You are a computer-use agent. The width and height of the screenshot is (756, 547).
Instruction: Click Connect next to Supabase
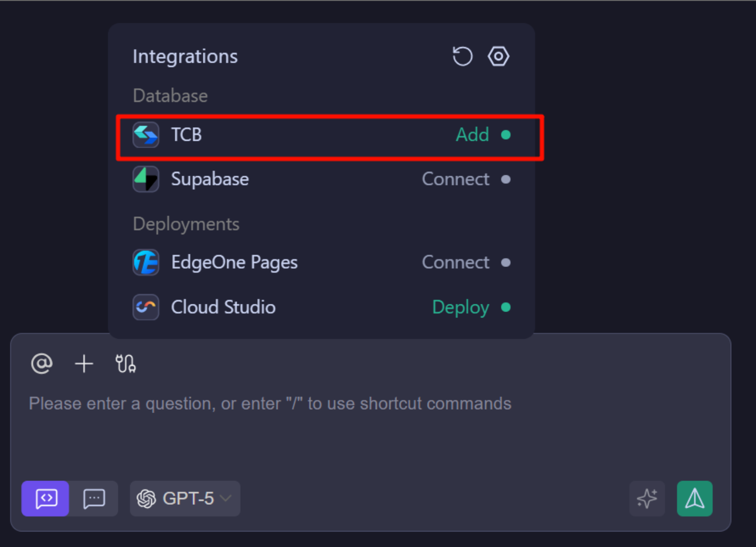(455, 179)
